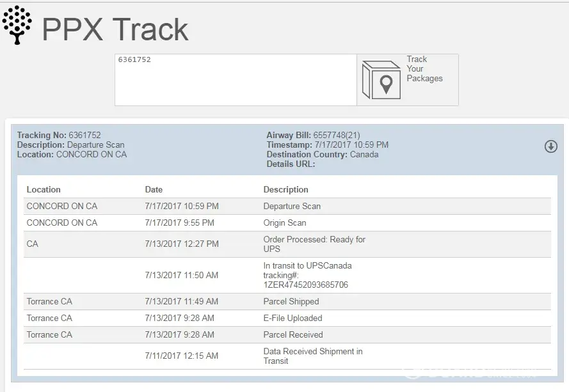569x392 pixels.
Task: Click Data Received Shipment in Transit entry
Action: [312, 356]
